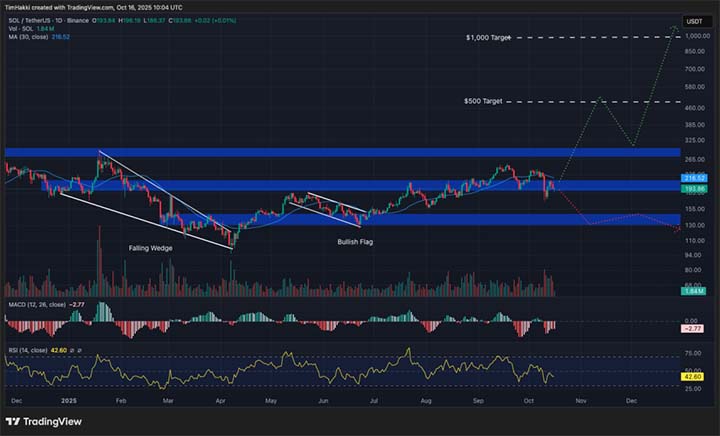The image size is (720, 436).
Task: Open the USDT currency selector on price axis
Action: (x=692, y=20)
